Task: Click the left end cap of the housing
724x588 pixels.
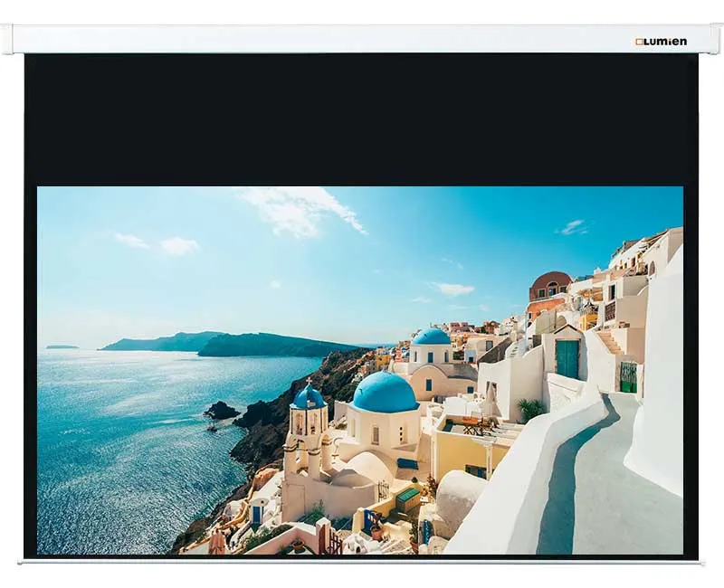Action: pos(6,39)
